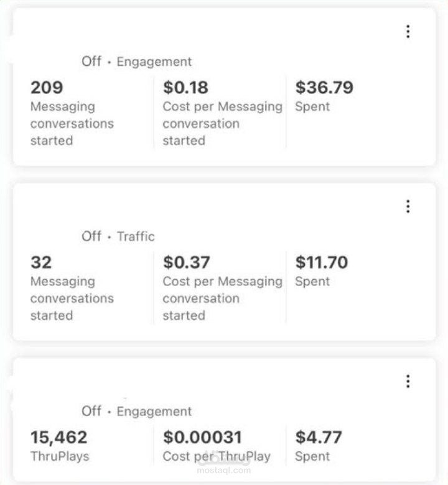Open three-dot menu on the Traffic campaign card
This screenshot has height=485, width=448.
408,206
